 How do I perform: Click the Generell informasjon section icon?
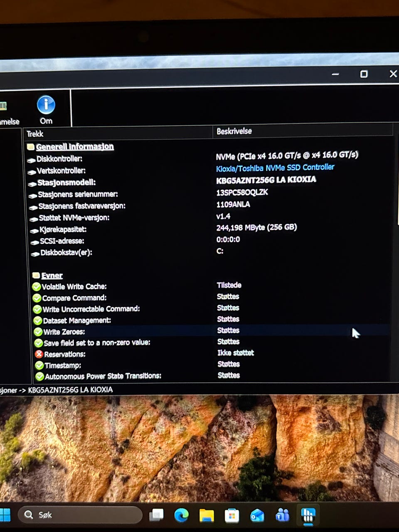[31, 147]
